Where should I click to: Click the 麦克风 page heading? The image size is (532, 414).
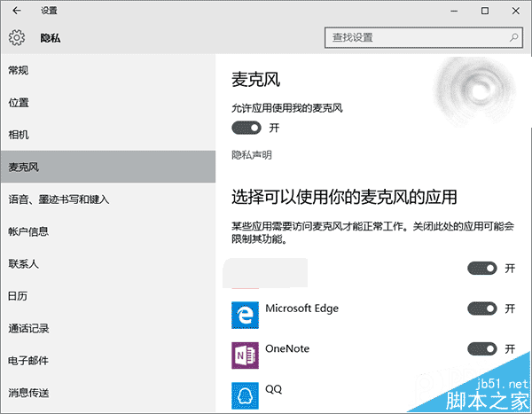point(256,80)
